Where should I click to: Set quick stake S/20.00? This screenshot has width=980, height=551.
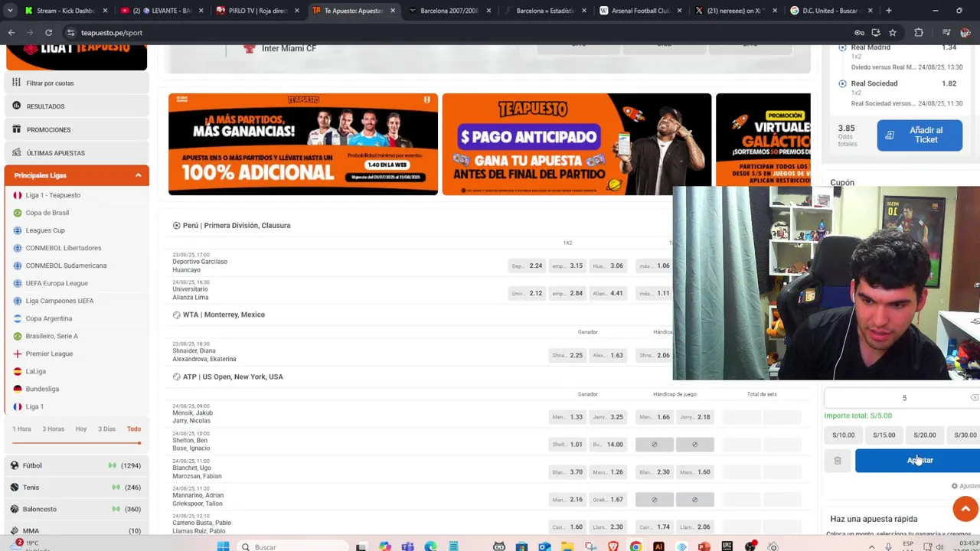[924, 435]
